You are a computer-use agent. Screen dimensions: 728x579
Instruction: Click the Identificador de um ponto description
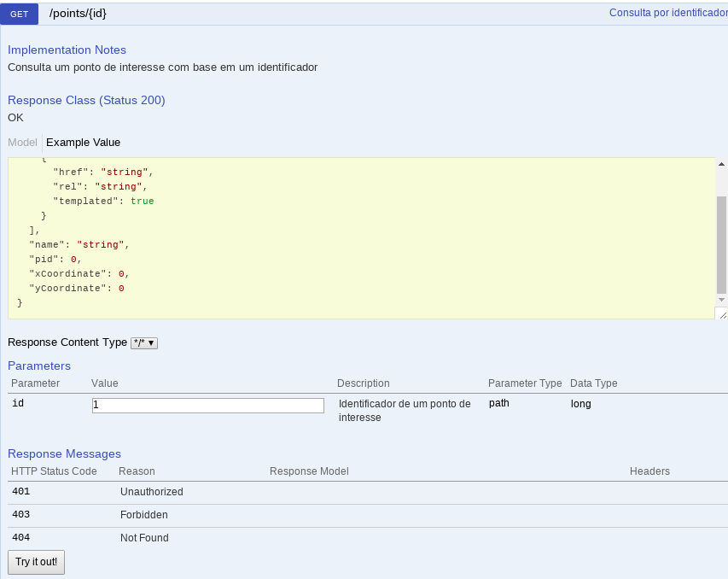point(405,410)
